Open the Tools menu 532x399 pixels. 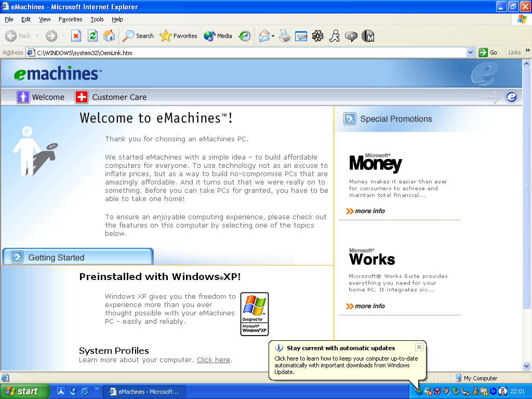click(97, 19)
